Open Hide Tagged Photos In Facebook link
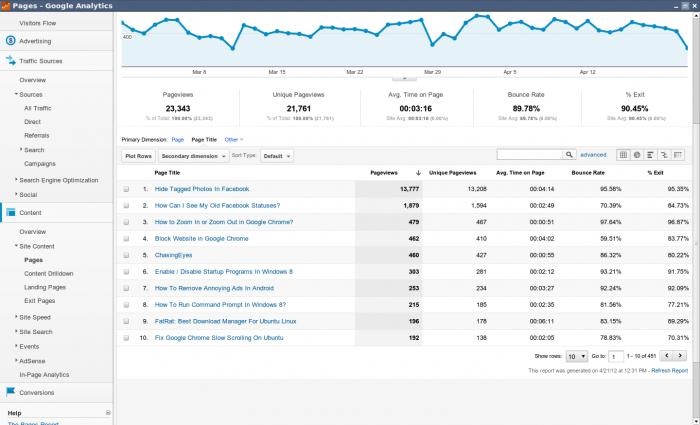 point(202,189)
